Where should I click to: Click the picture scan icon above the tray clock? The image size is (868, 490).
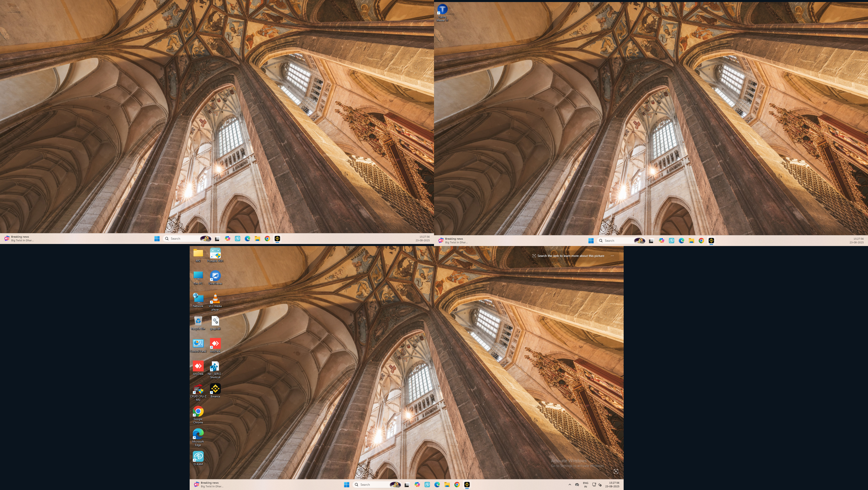coord(616,471)
